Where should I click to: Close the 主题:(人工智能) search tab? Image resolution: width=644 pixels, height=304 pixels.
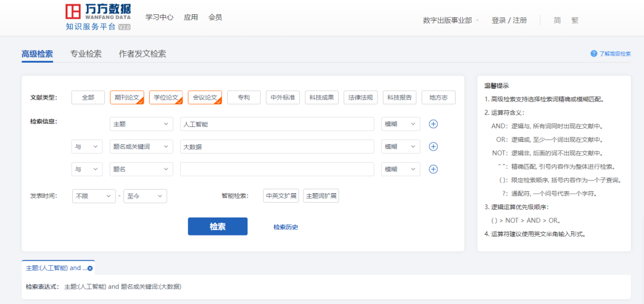click(x=90, y=268)
